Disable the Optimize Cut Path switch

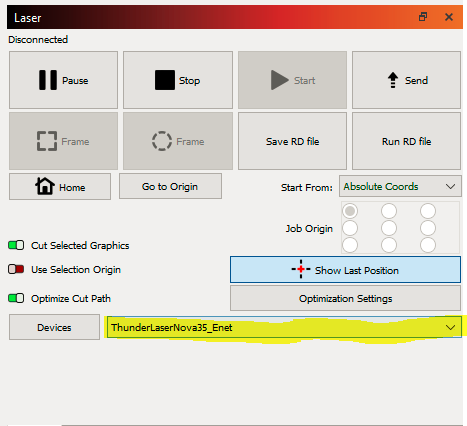point(16,298)
